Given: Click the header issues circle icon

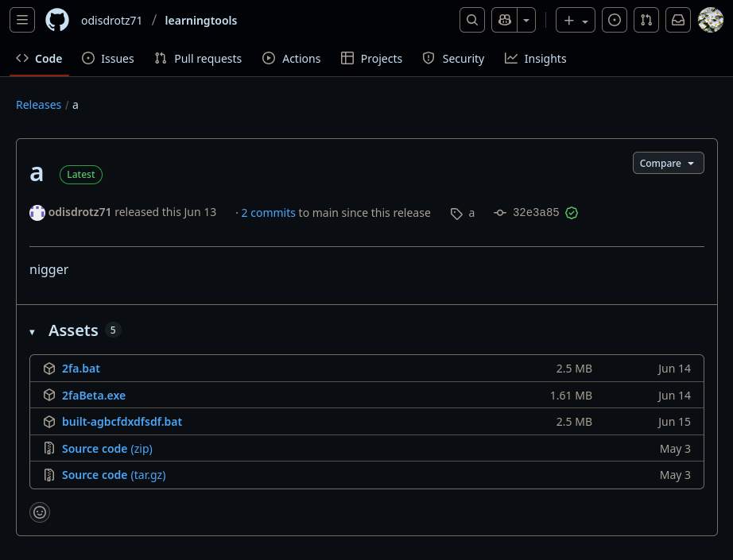Looking at the screenshot, I should pyautogui.click(x=614, y=21).
